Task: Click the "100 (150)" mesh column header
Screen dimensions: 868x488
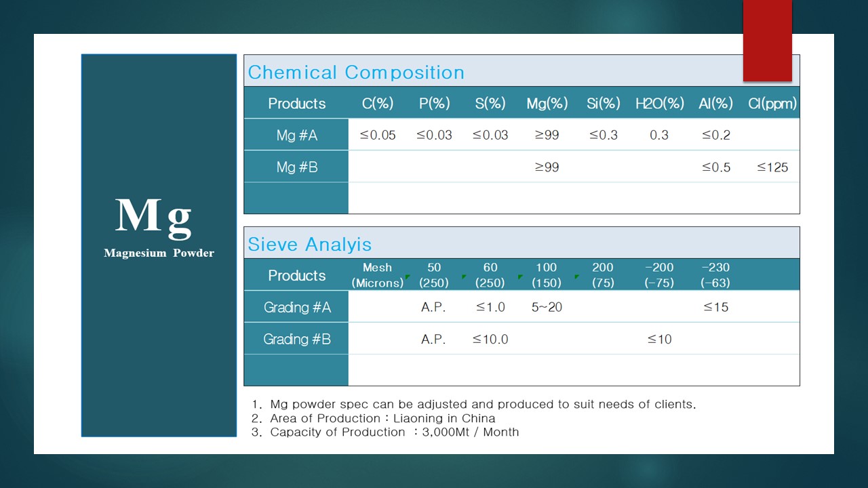Action: (547, 275)
